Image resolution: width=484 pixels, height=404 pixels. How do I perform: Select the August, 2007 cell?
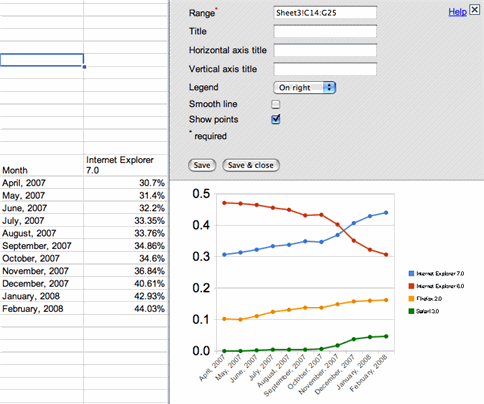pos(42,233)
